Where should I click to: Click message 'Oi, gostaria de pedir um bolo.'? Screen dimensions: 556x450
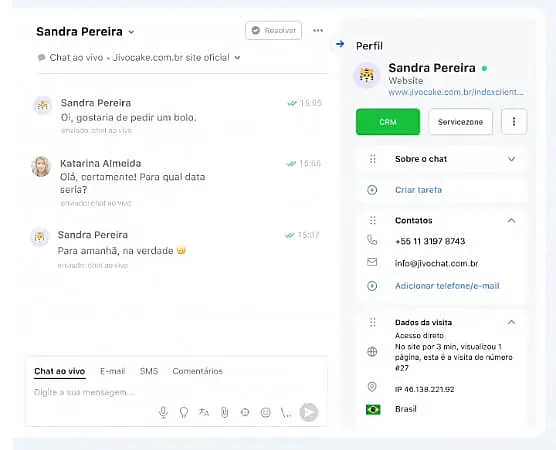coord(128,118)
